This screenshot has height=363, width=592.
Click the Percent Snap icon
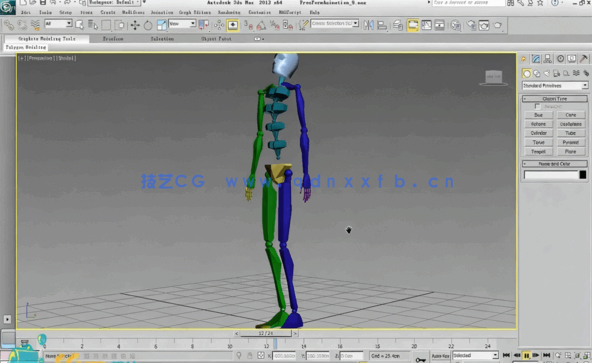[x=274, y=25]
